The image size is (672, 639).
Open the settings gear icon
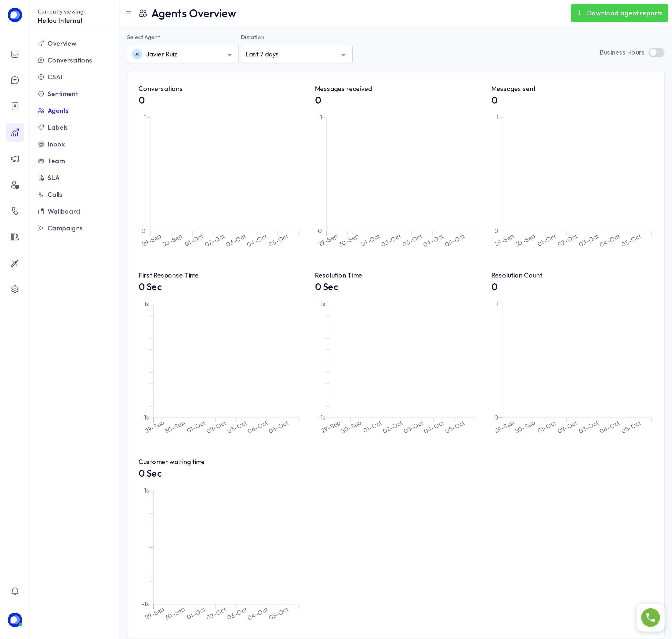point(15,289)
